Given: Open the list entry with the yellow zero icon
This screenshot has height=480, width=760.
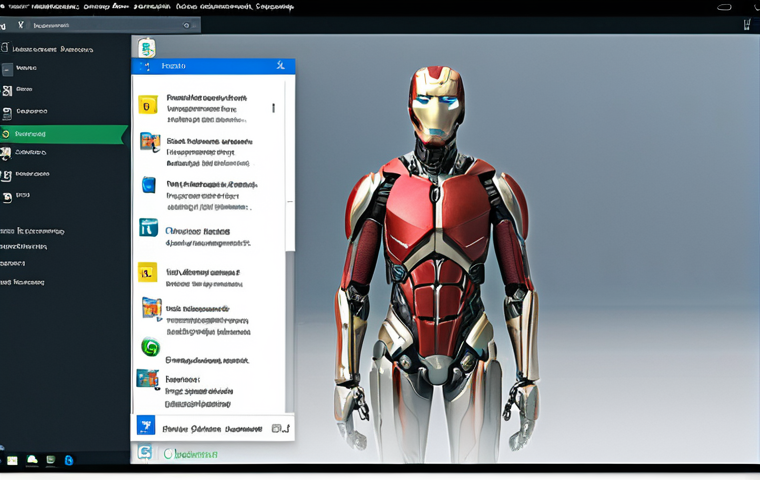Looking at the screenshot, I should point(207,108).
